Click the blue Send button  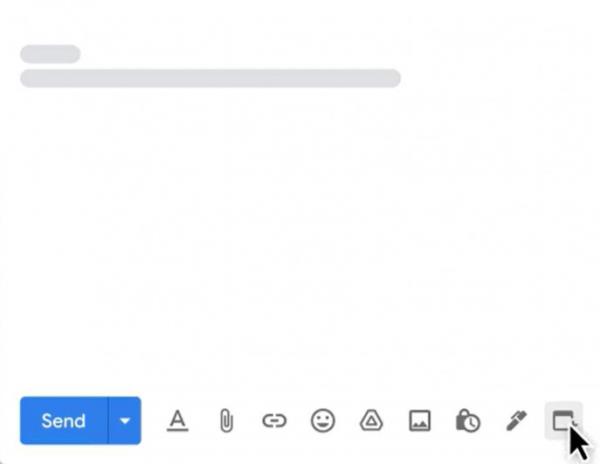click(64, 420)
